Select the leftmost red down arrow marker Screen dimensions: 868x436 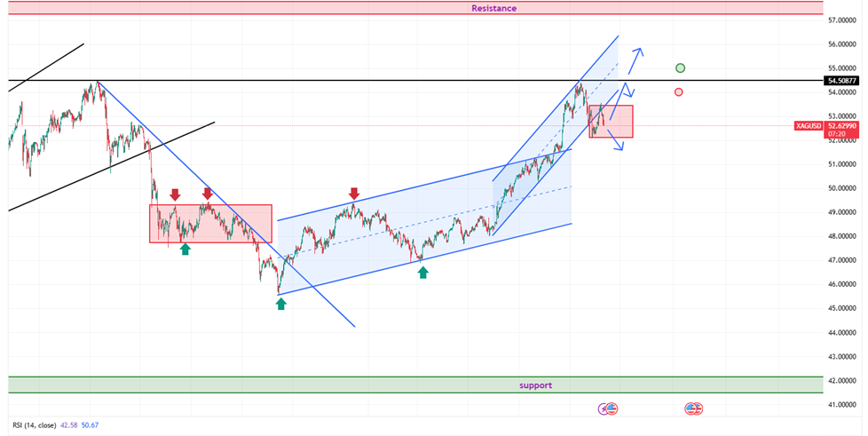coord(175,194)
